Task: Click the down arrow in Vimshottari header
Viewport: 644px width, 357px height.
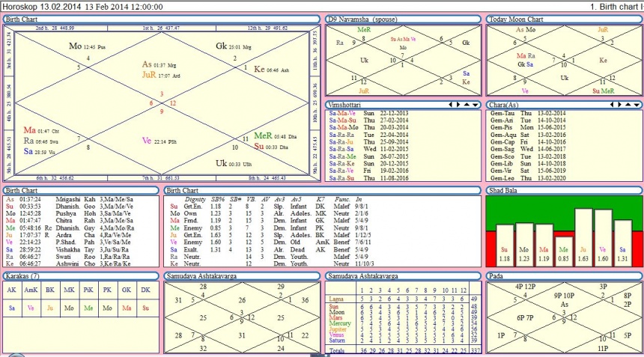Action: (x=476, y=105)
